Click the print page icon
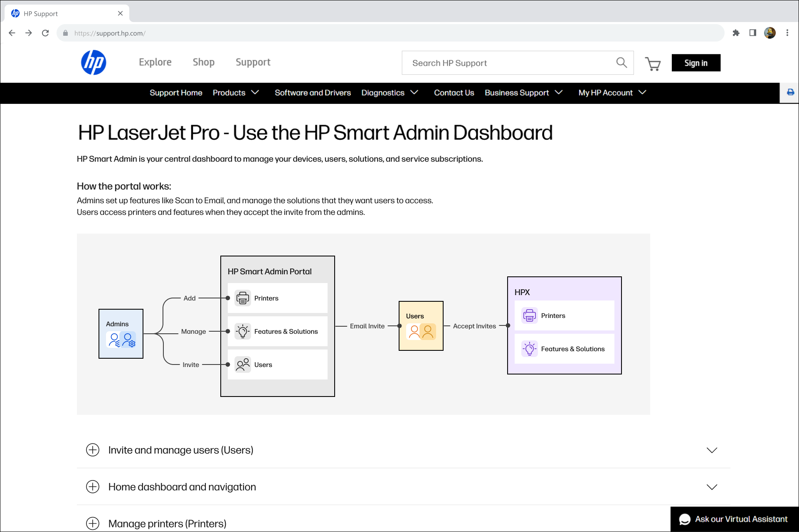The height and width of the screenshot is (532, 799). coord(790,92)
